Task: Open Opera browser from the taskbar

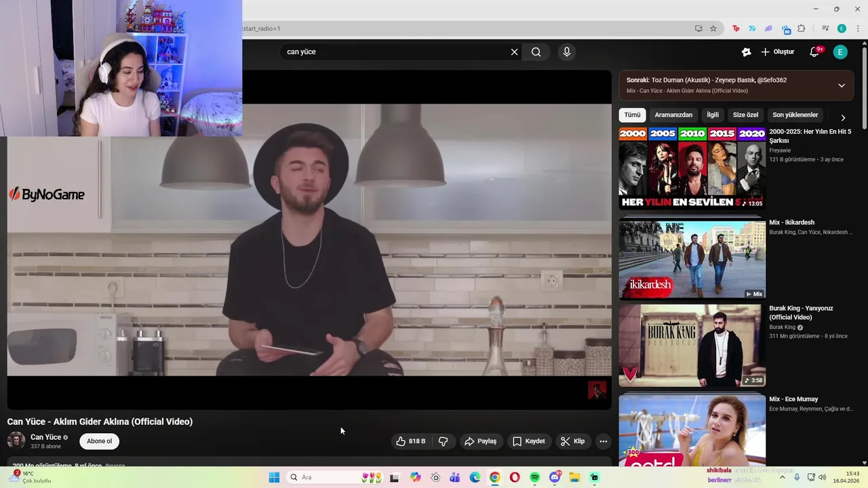Action: pyautogui.click(x=515, y=477)
